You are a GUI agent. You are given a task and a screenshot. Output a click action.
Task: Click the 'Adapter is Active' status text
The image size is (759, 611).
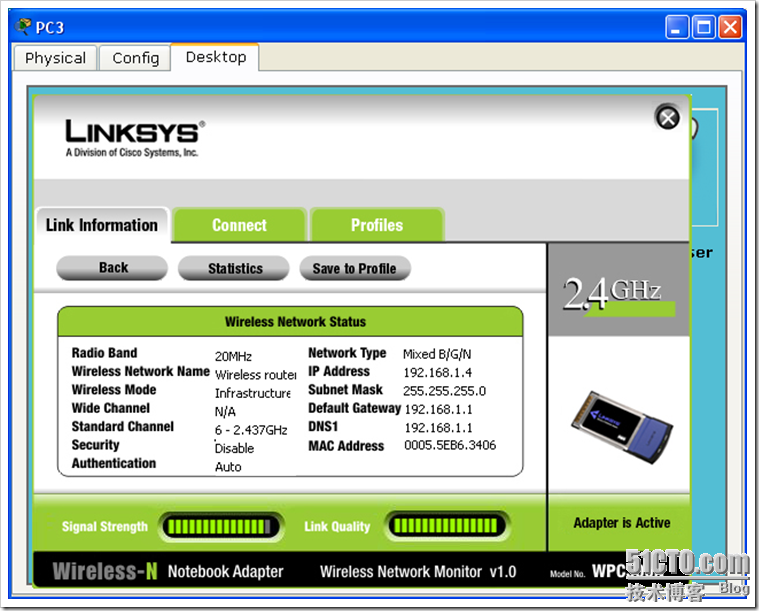[622, 523]
